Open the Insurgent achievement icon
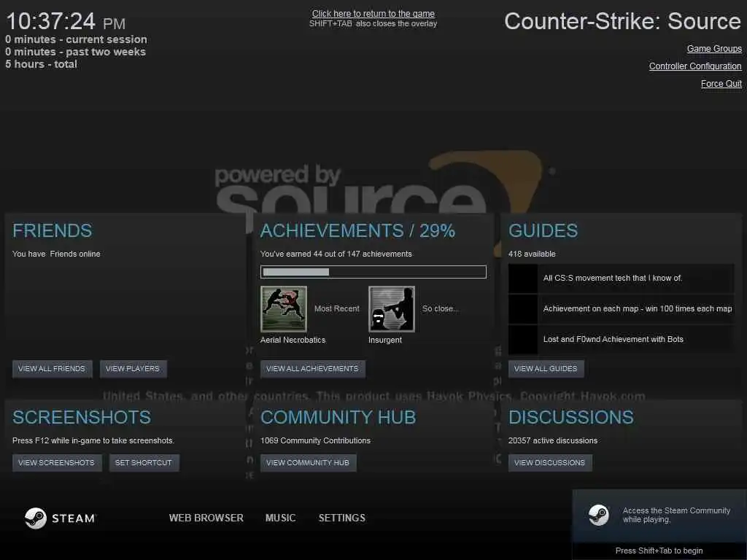This screenshot has width=747, height=560. click(x=392, y=309)
